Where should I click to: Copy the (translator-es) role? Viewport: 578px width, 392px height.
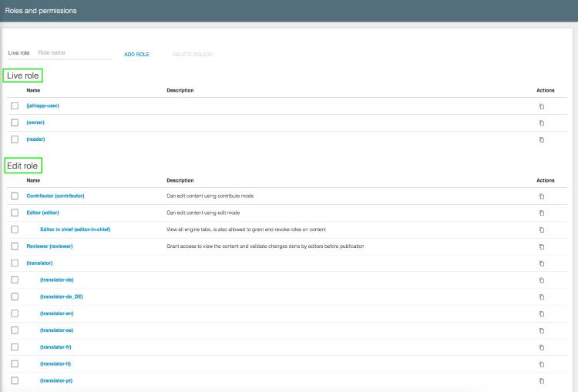[x=542, y=331]
